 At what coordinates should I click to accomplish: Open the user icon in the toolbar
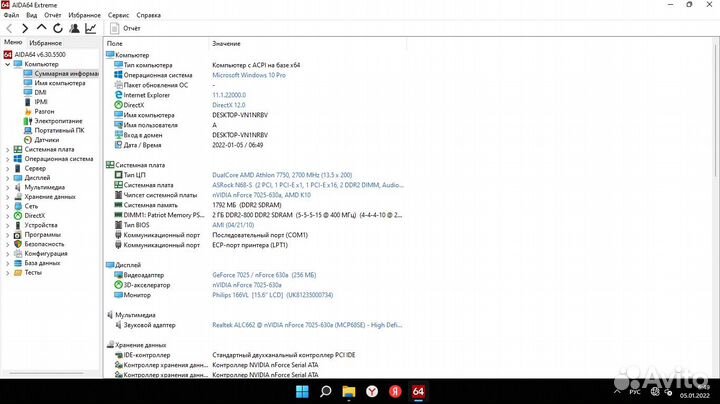coord(74,28)
